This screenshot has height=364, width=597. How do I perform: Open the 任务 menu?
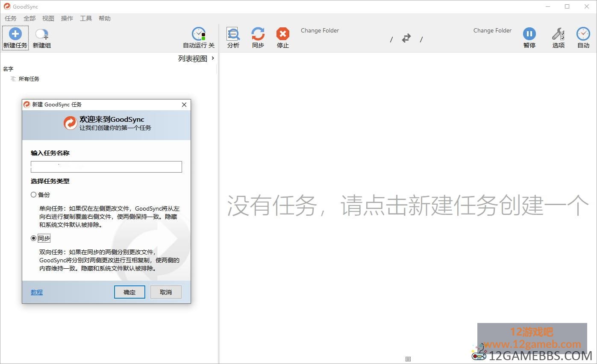pyautogui.click(x=11, y=18)
